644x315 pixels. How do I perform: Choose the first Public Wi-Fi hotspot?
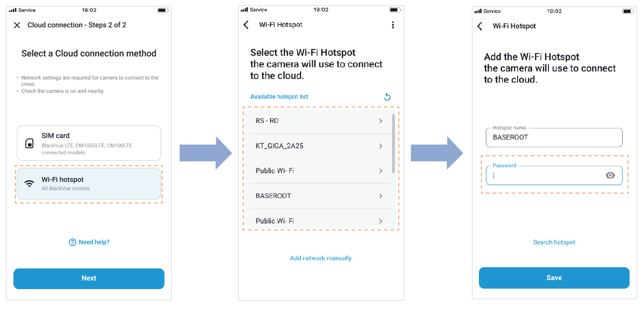(x=318, y=171)
